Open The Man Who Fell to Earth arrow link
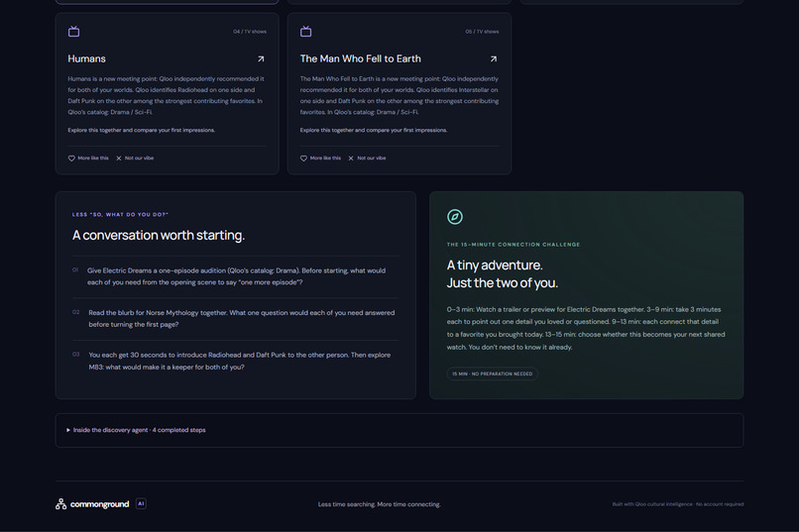Viewport: 799px width, 532px height. tap(494, 59)
